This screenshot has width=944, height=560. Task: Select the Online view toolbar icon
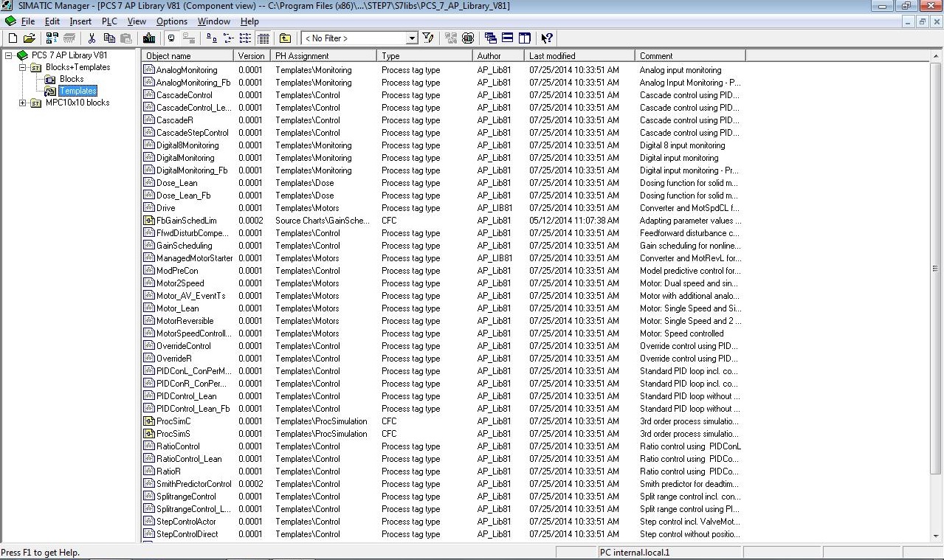tap(190, 38)
